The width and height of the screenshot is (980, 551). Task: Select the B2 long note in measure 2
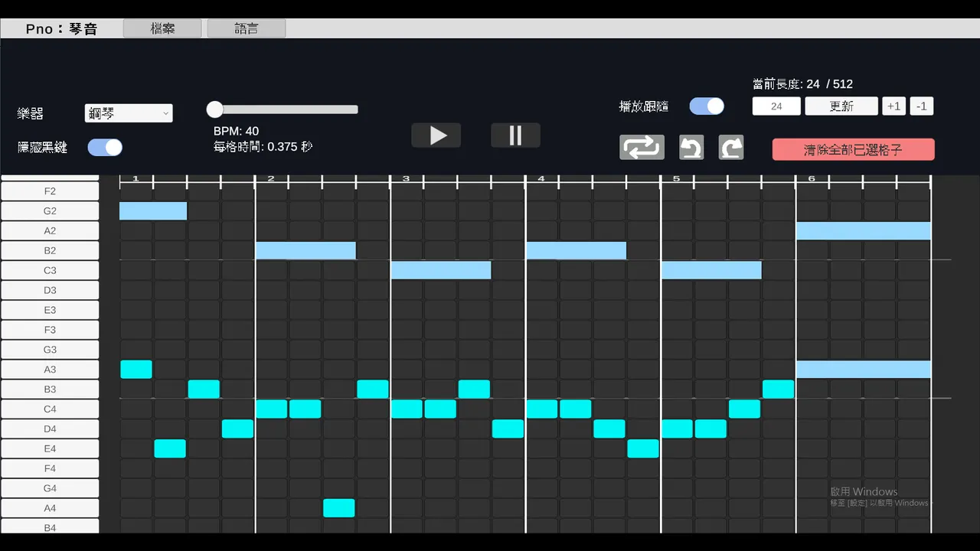(305, 251)
